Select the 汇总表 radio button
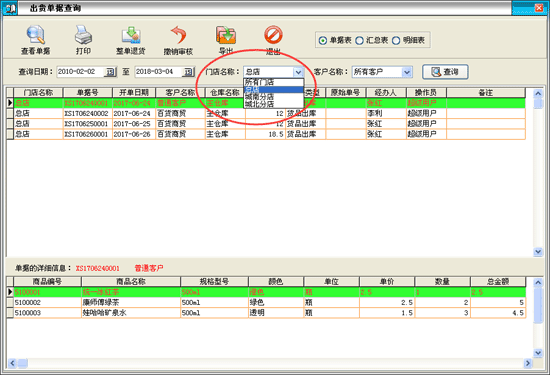Viewport: 550px width, 375px height. coord(359,41)
